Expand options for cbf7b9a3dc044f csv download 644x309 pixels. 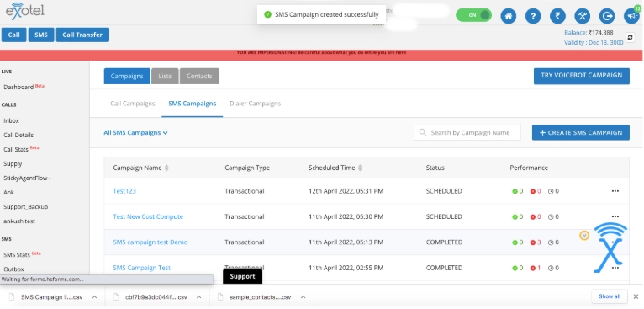pyautogui.click(x=198, y=297)
